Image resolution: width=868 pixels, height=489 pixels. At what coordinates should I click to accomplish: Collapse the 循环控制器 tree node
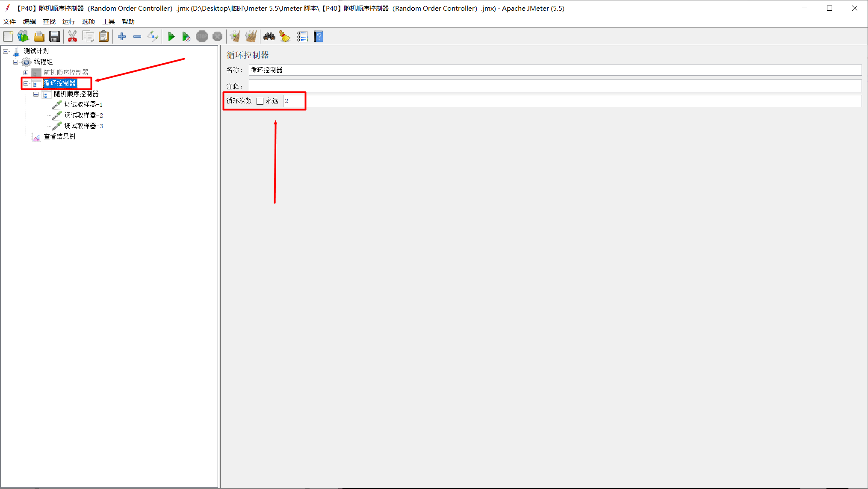[26, 83]
